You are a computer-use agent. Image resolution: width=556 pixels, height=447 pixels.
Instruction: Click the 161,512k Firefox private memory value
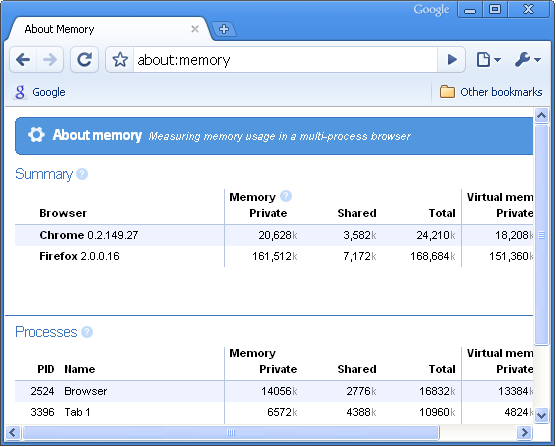pyautogui.click(x=274, y=256)
